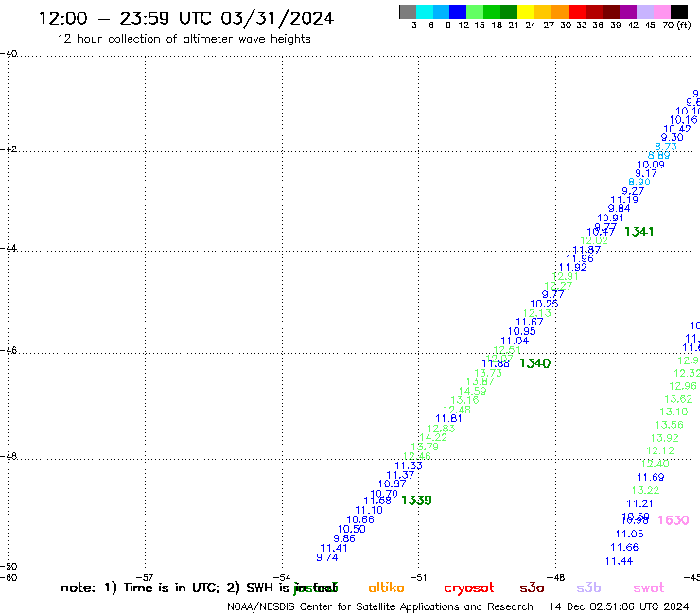Click the wave height value 11.81
Image resolution: width=700 pixels, height=615 pixels.
coord(448,418)
